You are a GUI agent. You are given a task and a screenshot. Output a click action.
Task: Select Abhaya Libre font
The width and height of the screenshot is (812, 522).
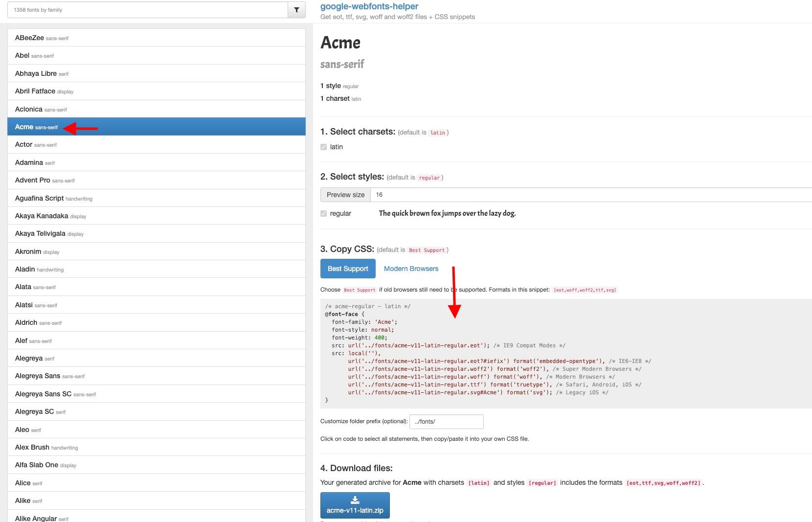click(157, 73)
